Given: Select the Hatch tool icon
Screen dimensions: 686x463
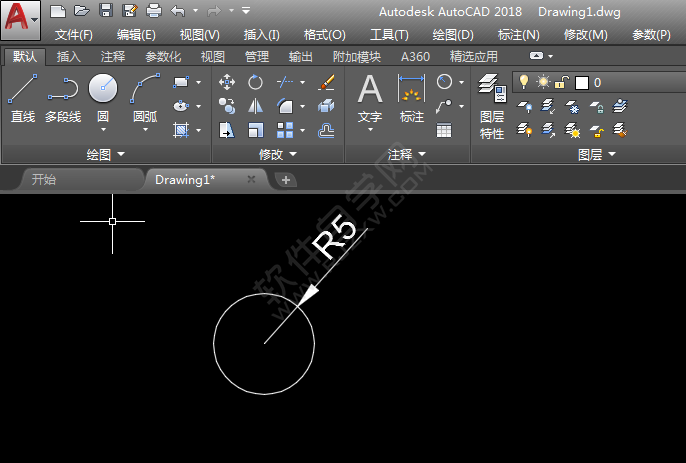Looking at the screenshot, I should point(181,130).
